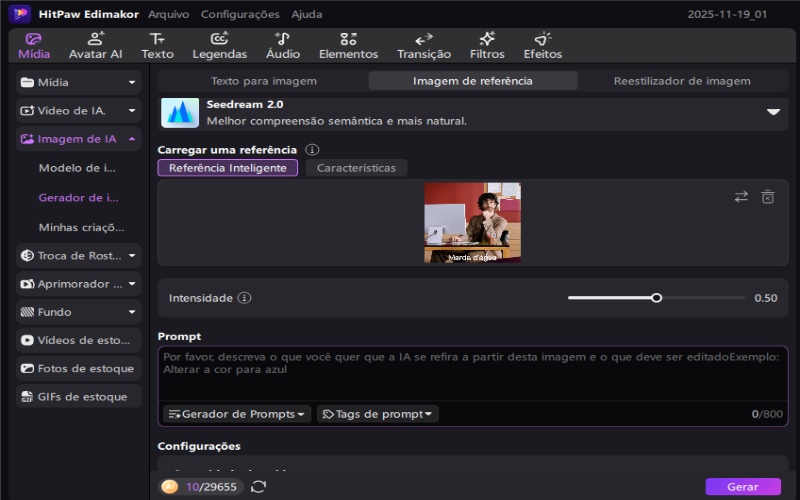Viewport: 800px width, 500px height.
Task: Select Gerador de imagem sidebar item
Action: (x=79, y=197)
